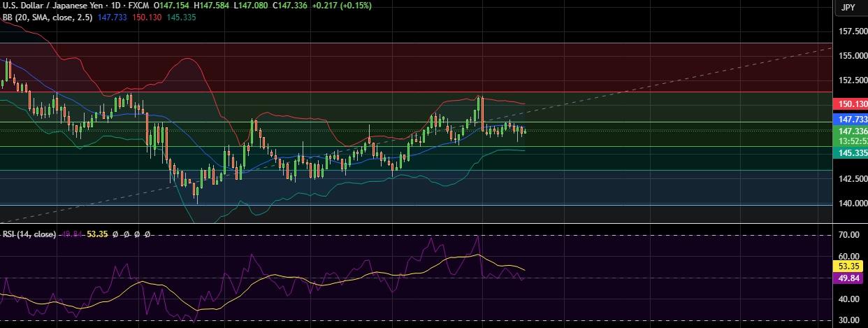The image size is (868, 328).
Task: Click the teal BB lower value 145.335 in legend
Action: click(x=182, y=16)
